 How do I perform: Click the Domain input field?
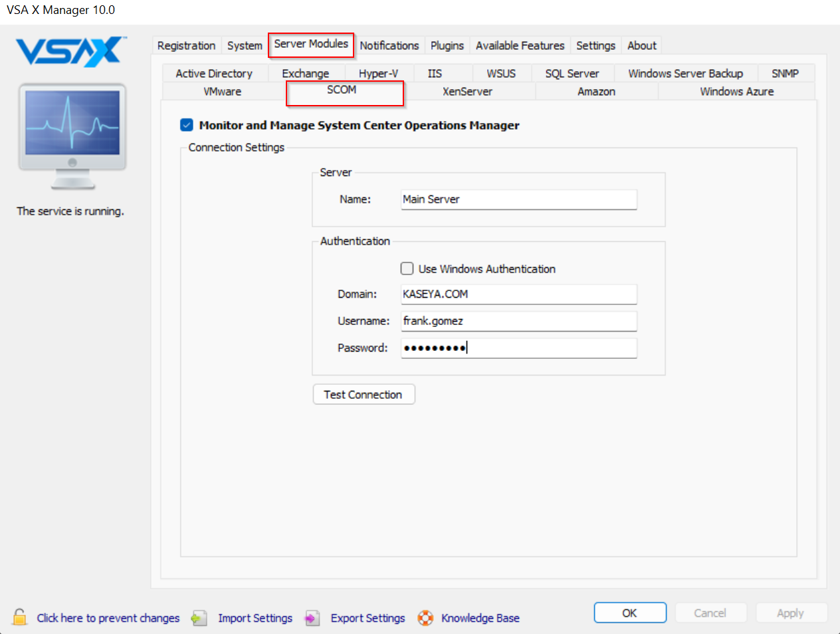click(519, 294)
